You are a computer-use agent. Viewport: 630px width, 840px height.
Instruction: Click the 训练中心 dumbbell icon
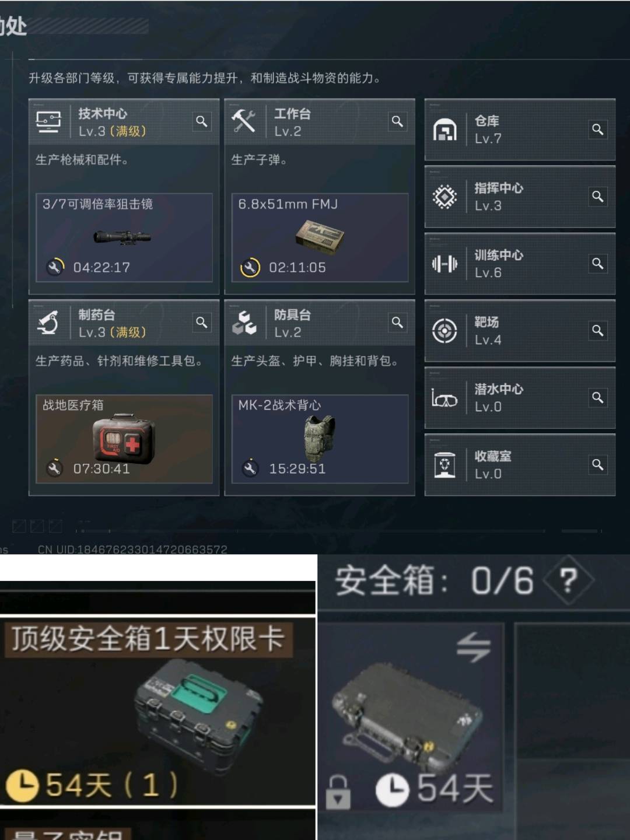(444, 264)
